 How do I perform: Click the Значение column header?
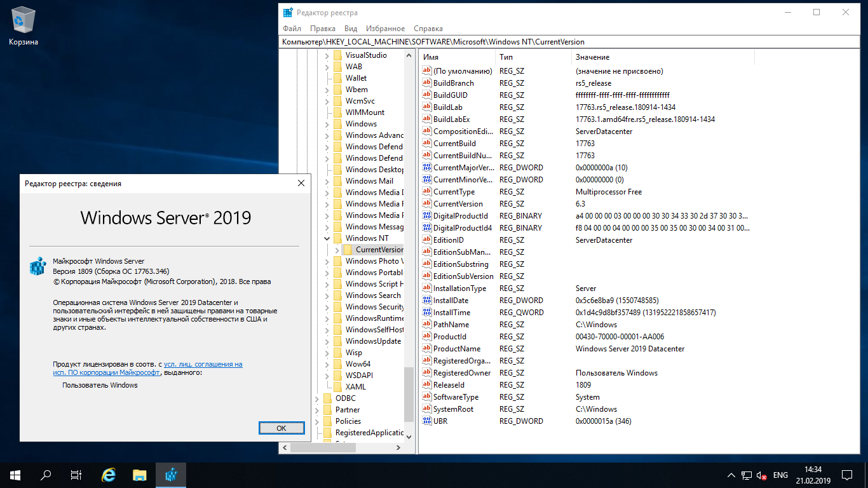tap(663, 57)
